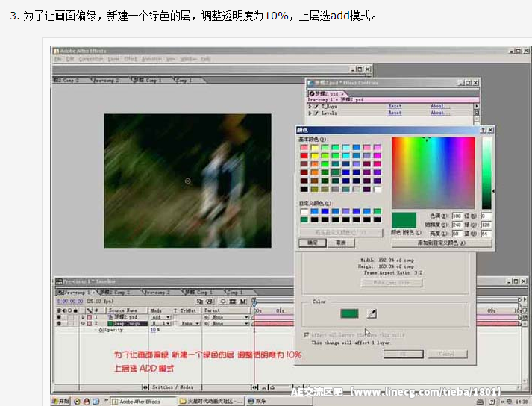Click the effect icon beside T_Rays

click(316, 107)
